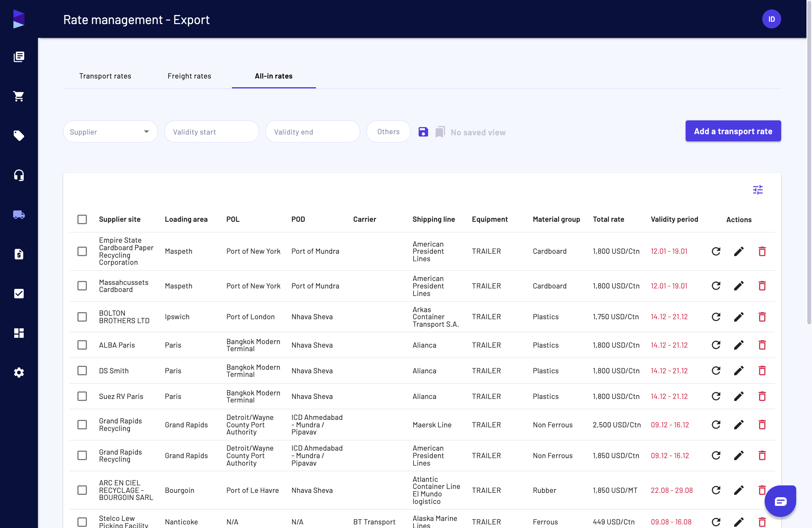Click the Supplier site column header
The width and height of the screenshot is (812, 528).
pyautogui.click(x=120, y=219)
